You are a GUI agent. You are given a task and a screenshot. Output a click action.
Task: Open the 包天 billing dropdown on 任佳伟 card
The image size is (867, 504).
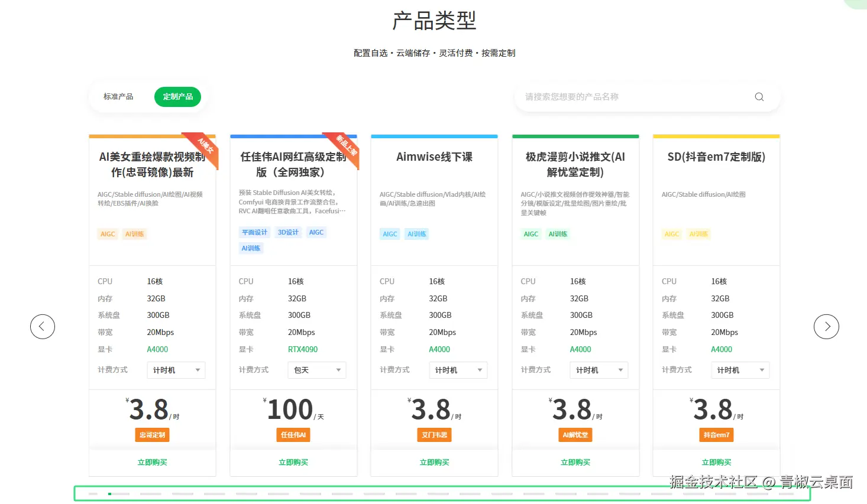click(x=317, y=370)
